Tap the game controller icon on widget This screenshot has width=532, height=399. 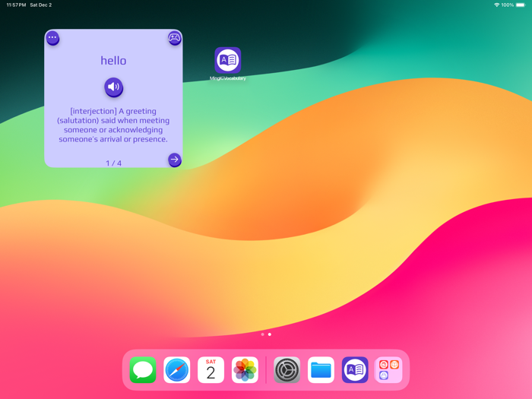click(174, 38)
